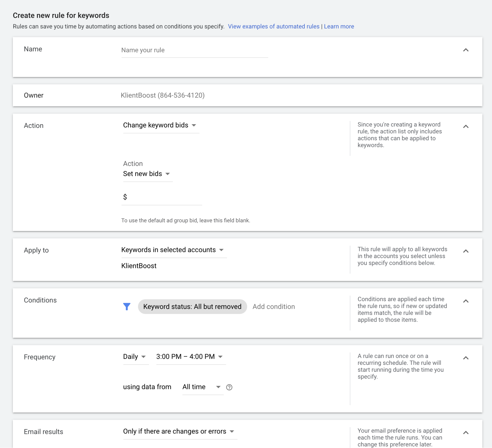The width and height of the screenshot is (492, 448).
Task: Collapse the Action section chevron
Action: pyautogui.click(x=466, y=126)
